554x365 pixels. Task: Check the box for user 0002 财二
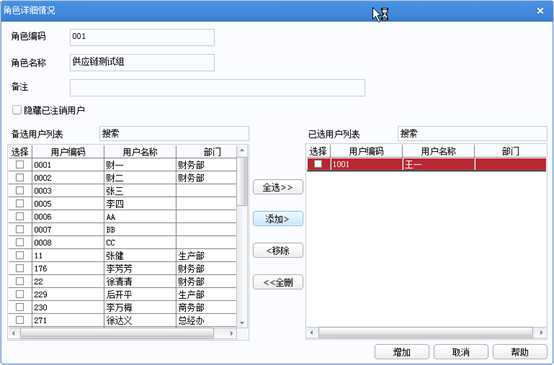pyautogui.click(x=20, y=177)
